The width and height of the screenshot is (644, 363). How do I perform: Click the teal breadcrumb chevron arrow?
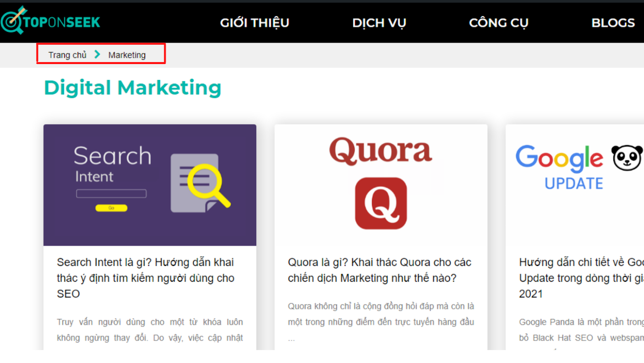(97, 54)
